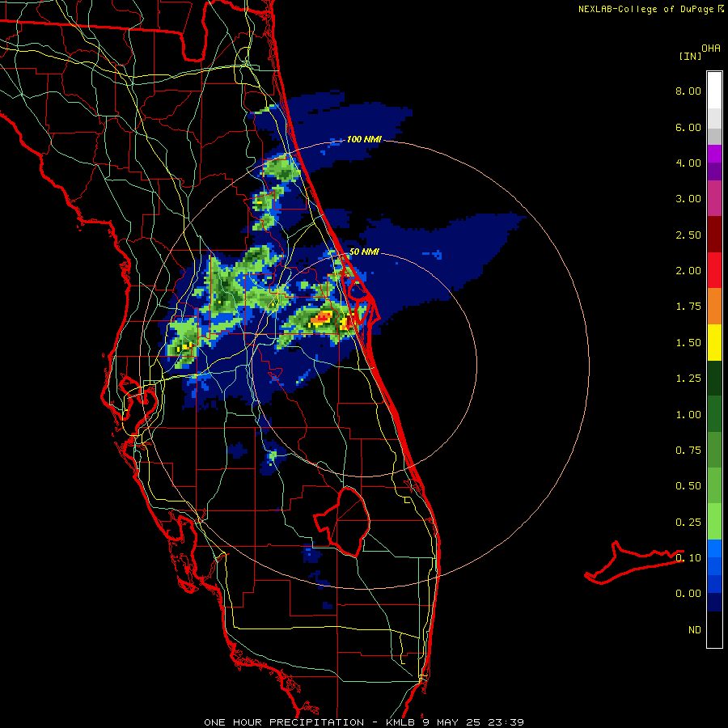Click the 0.75 legend value
The height and width of the screenshot is (728, 728).
click(688, 451)
